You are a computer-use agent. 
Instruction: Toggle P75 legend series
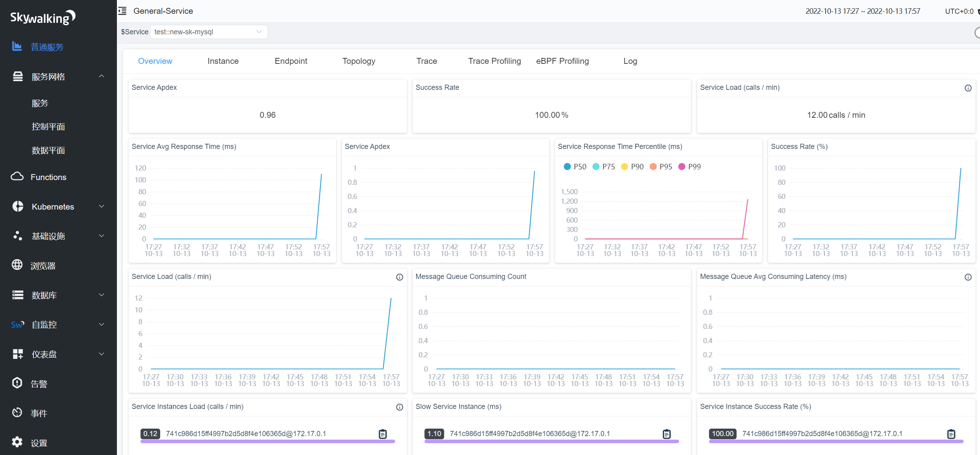[604, 167]
